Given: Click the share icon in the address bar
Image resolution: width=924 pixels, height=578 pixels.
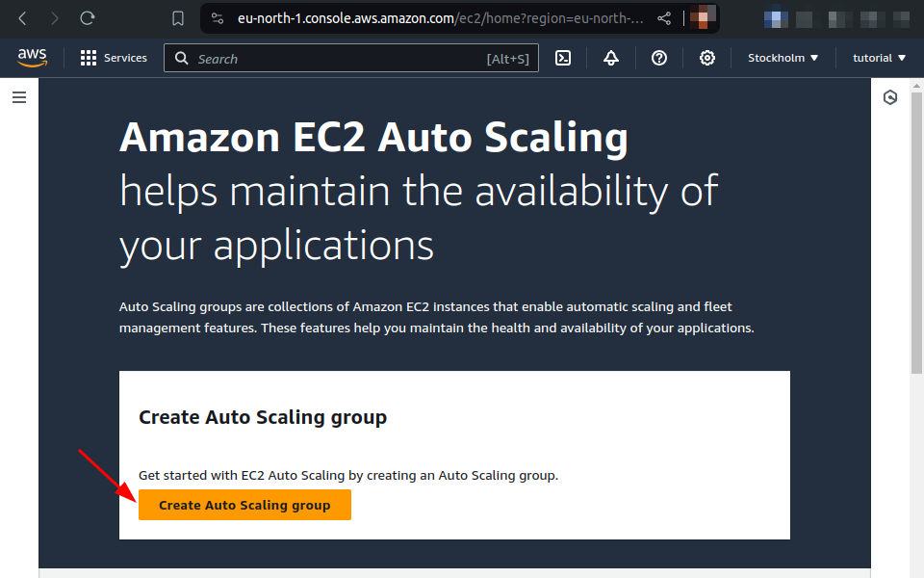Looking at the screenshot, I should (x=664, y=17).
